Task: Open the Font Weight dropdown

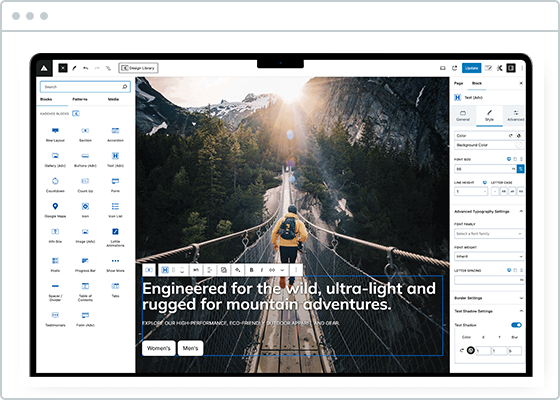Action: click(x=489, y=256)
